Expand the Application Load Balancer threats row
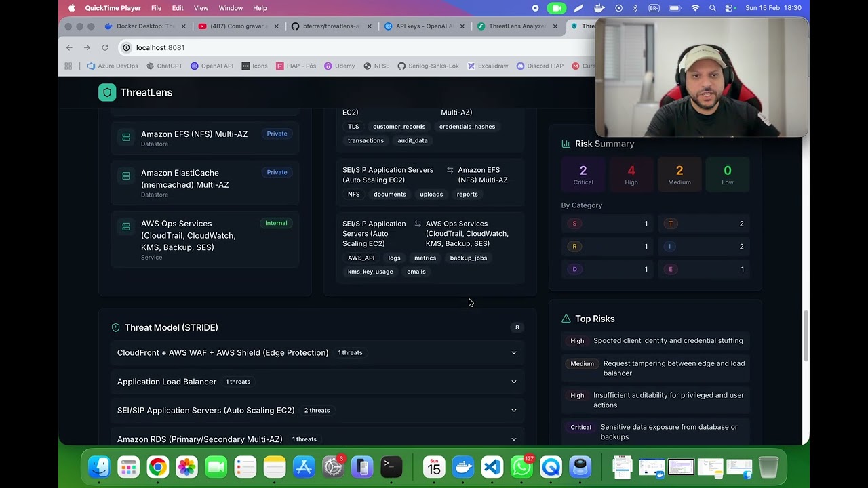This screenshot has height=488, width=868. click(x=317, y=382)
